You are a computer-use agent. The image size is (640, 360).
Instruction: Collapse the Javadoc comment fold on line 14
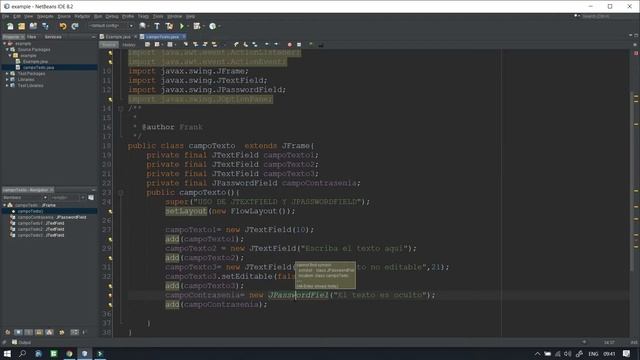(x=120, y=109)
